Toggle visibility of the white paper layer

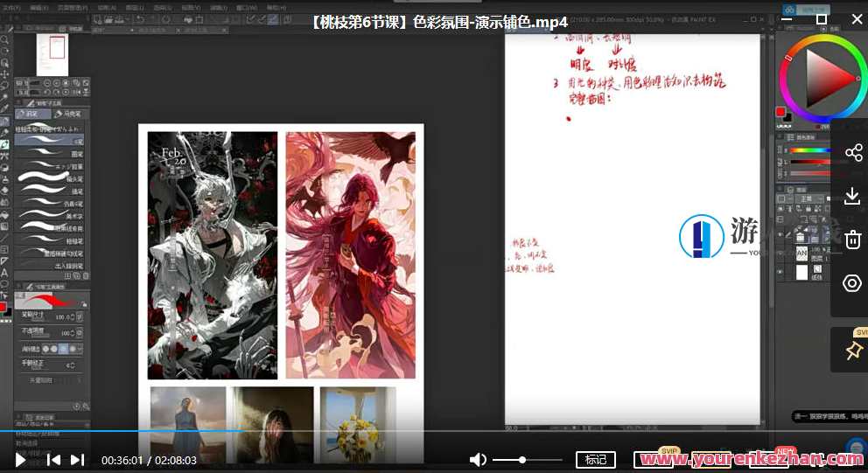[x=780, y=272]
